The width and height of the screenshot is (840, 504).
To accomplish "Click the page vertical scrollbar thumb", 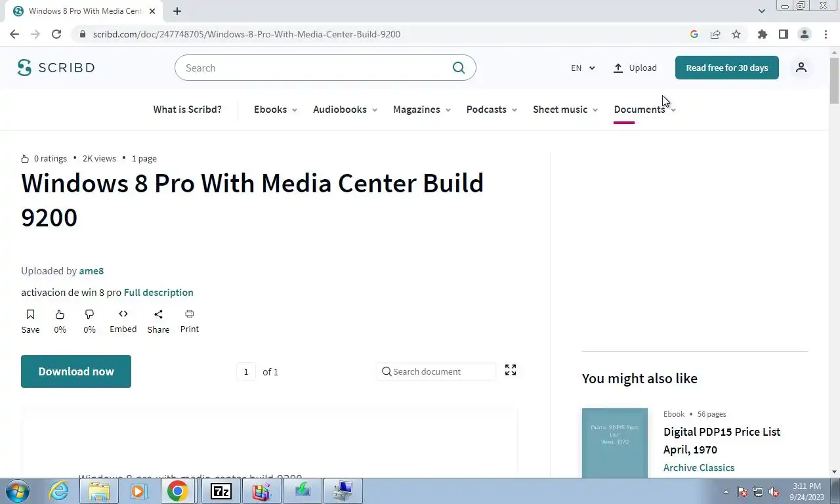I will (x=834, y=81).
